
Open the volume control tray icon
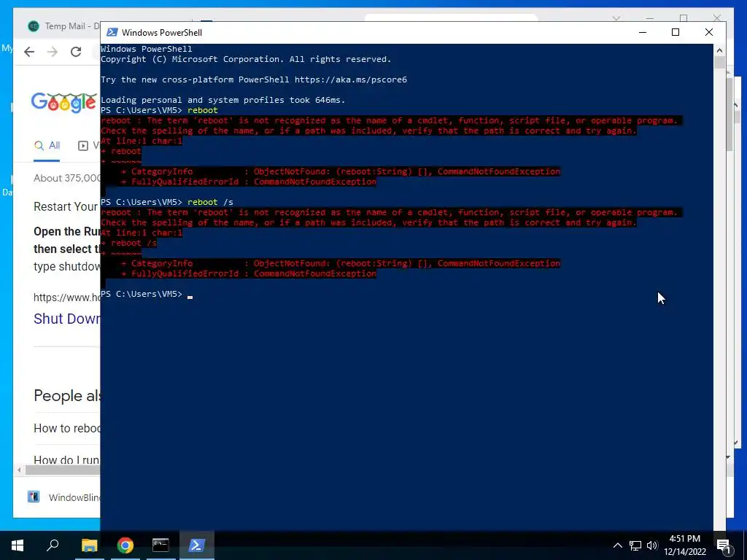652,545
